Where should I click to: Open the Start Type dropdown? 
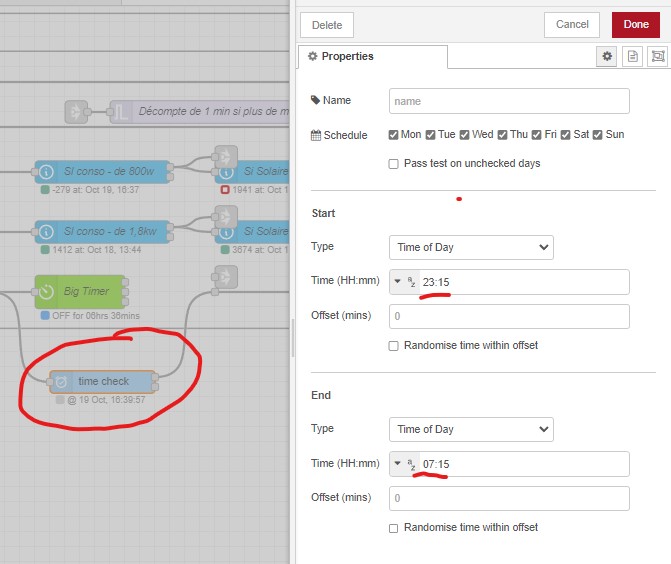click(x=470, y=247)
